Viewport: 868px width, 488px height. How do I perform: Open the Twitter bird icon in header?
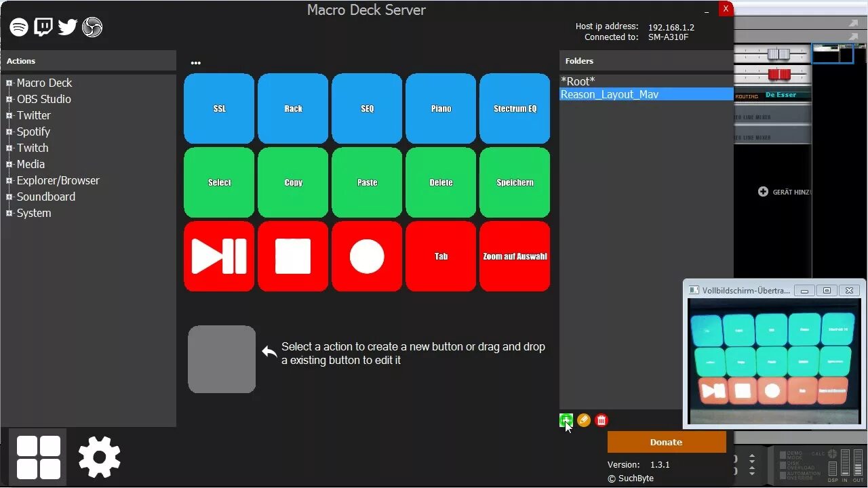click(x=68, y=27)
